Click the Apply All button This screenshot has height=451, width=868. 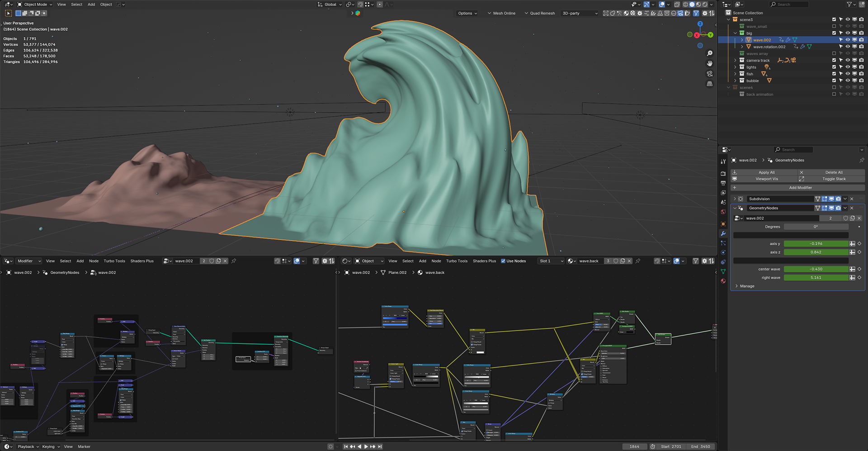[764, 172]
